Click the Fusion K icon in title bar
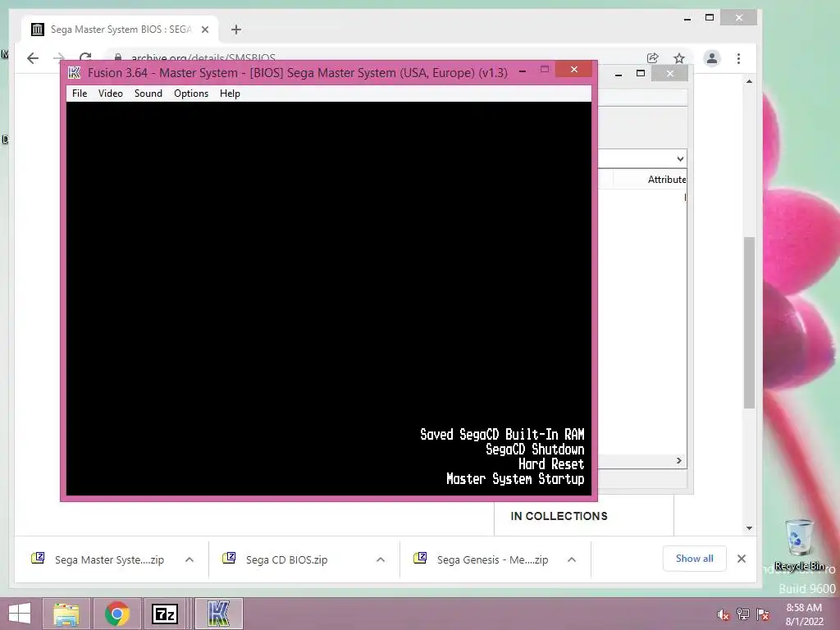 tap(75, 72)
